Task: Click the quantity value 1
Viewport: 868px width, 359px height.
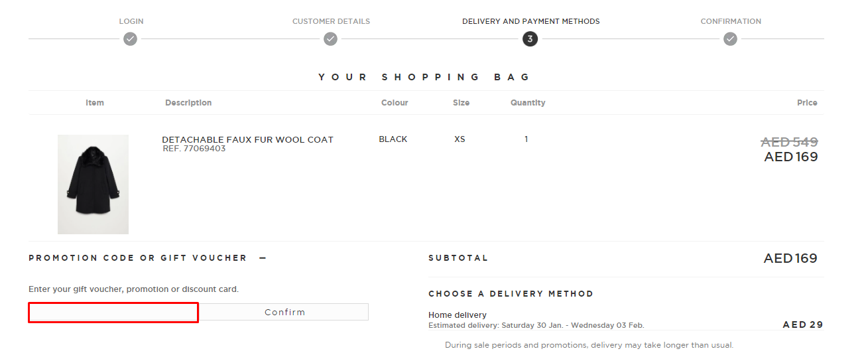Action: [527, 139]
